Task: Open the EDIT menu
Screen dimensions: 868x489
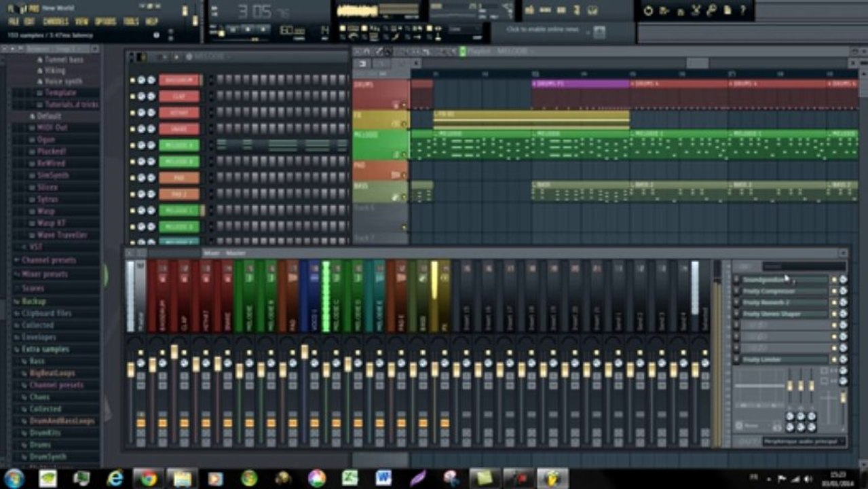Action: tap(30, 22)
